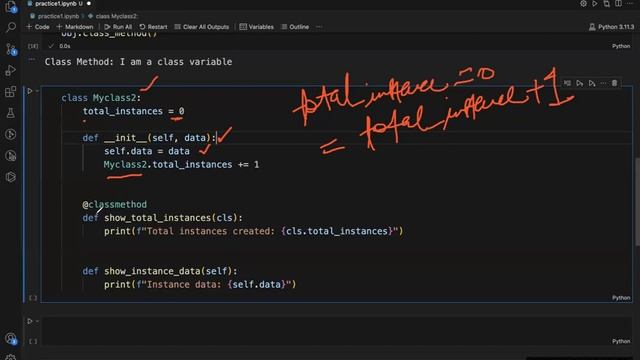Viewport: 640px width, 360px height.
Task: Restart the kernel
Action: [153, 27]
